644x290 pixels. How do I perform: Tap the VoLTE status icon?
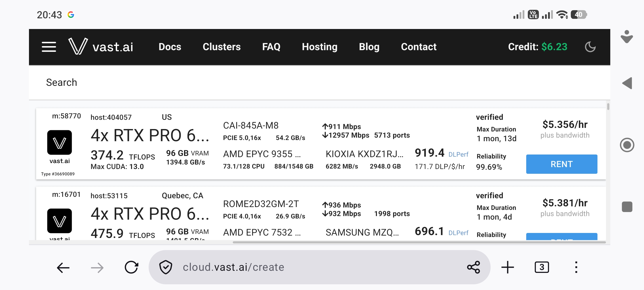point(533,14)
